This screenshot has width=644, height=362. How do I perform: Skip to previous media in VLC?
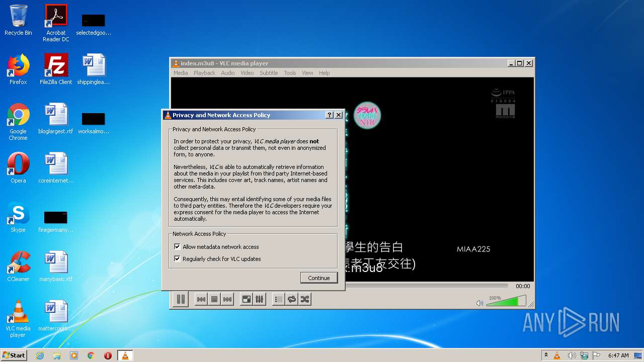[x=201, y=299]
